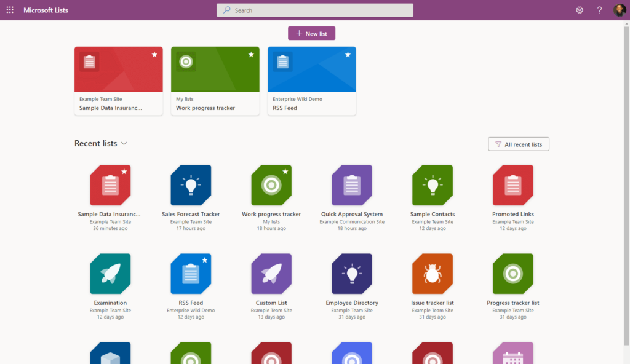Open the Sales Forecast Tracker list icon

191,185
